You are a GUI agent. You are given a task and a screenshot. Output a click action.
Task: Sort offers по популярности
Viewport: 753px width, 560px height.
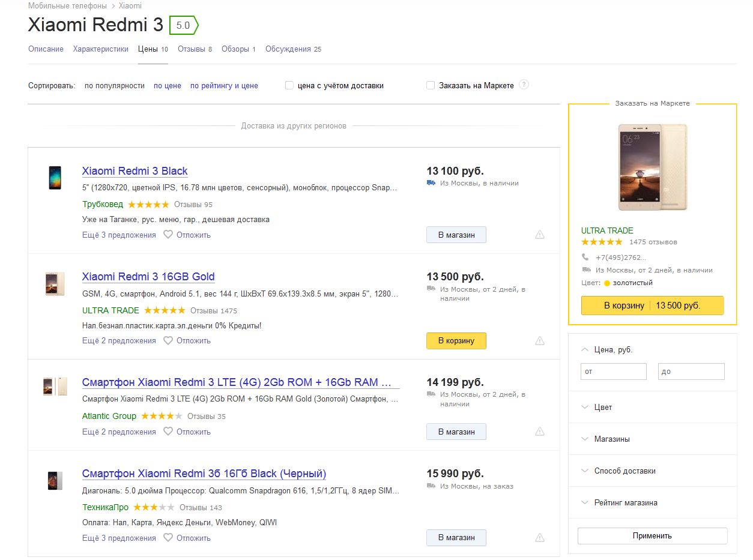(115, 86)
